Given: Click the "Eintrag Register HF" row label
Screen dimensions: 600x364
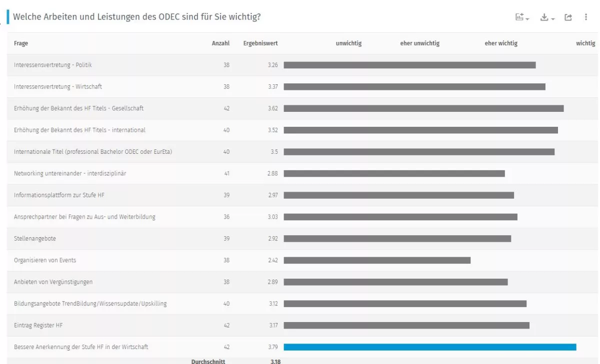Looking at the screenshot, I should pyautogui.click(x=38, y=326).
